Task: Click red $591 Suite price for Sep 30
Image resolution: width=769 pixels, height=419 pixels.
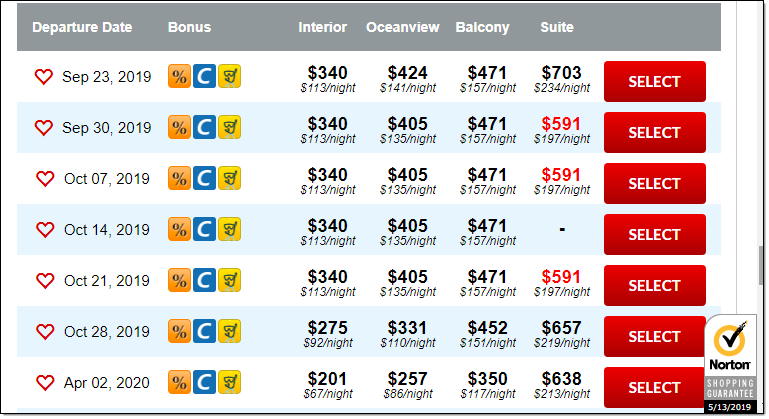Action: click(561, 124)
